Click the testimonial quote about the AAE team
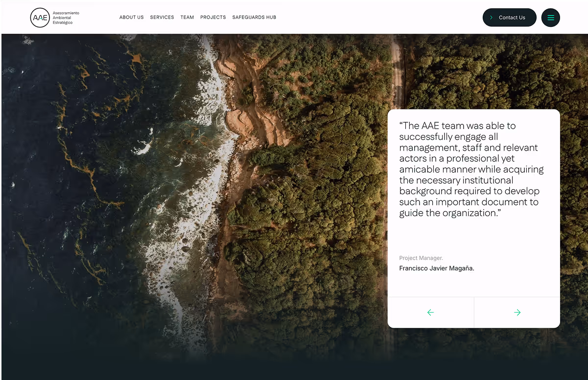This screenshot has width=588, height=380. [x=471, y=169]
